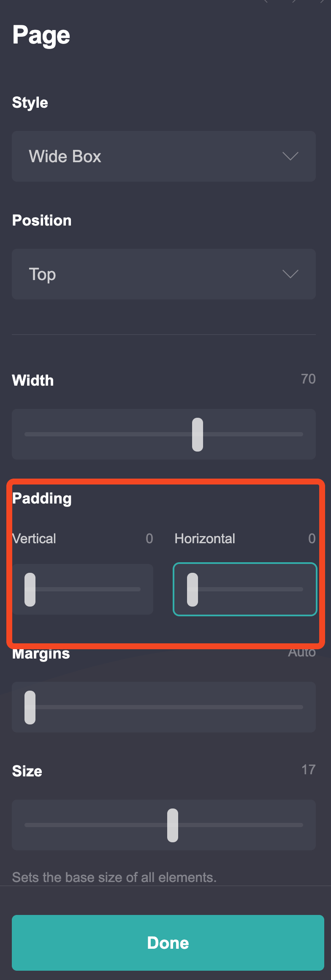The image size is (331, 980).
Task: Open the Style dropdown showing Wide Box
Action: point(164,157)
